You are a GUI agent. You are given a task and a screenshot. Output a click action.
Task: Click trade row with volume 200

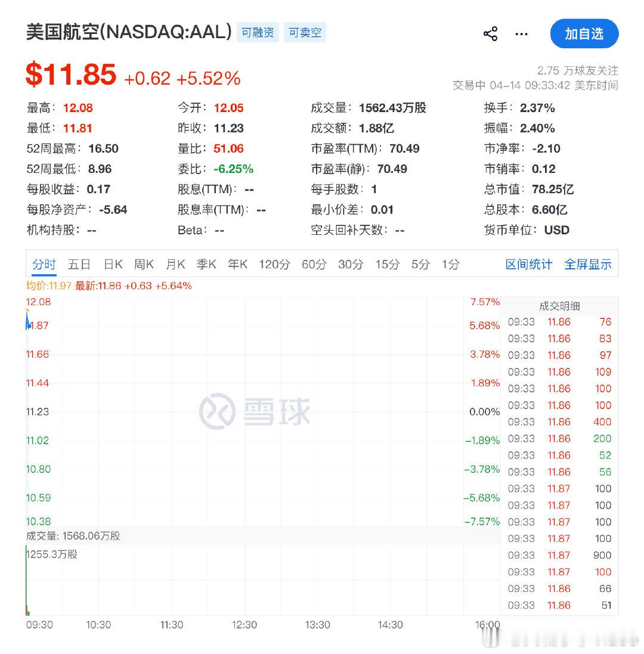coord(559,439)
